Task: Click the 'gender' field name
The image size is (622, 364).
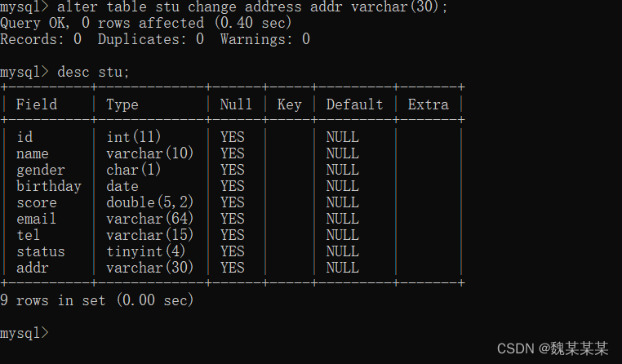Action: tap(41, 170)
